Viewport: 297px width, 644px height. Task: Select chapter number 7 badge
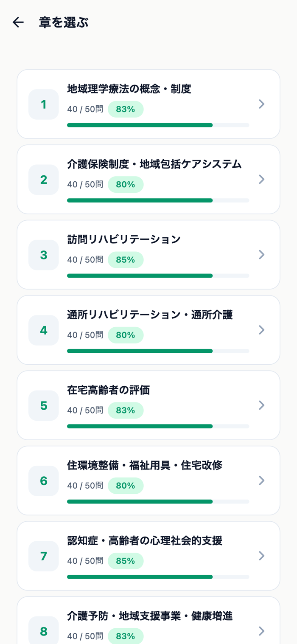44,556
